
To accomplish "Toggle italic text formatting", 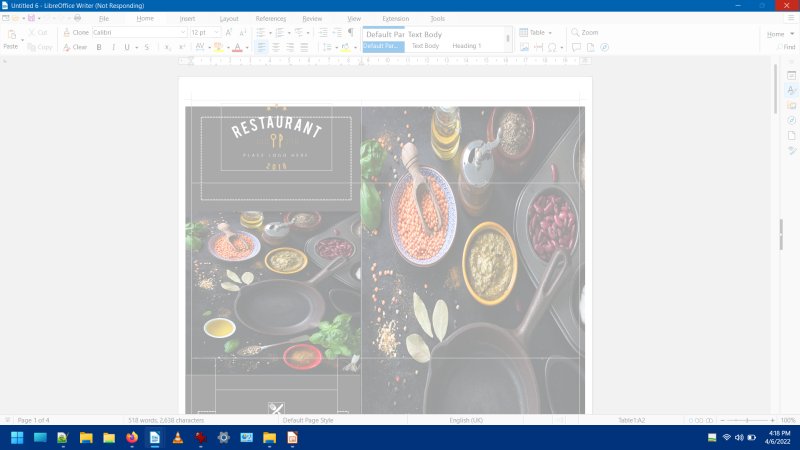I will pyautogui.click(x=113, y=47).
